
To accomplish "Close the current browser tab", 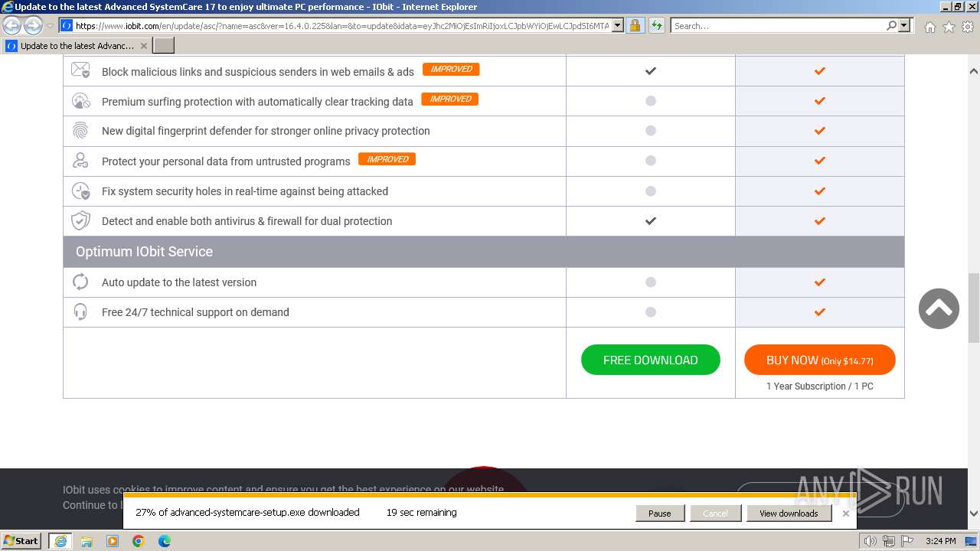I will (x=143, y=46).
